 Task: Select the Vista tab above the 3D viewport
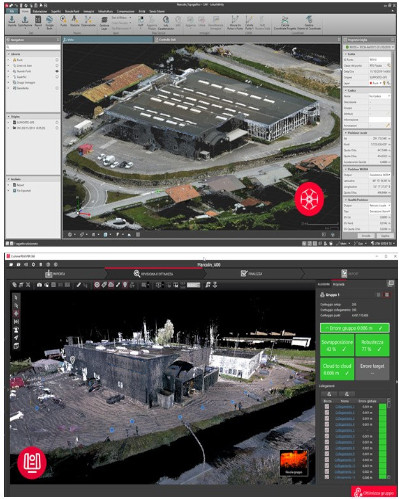108,39
